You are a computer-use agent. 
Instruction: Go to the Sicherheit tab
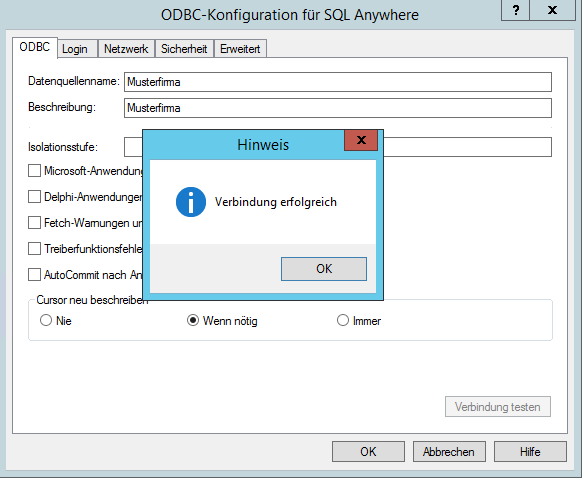tap(184, 49)
